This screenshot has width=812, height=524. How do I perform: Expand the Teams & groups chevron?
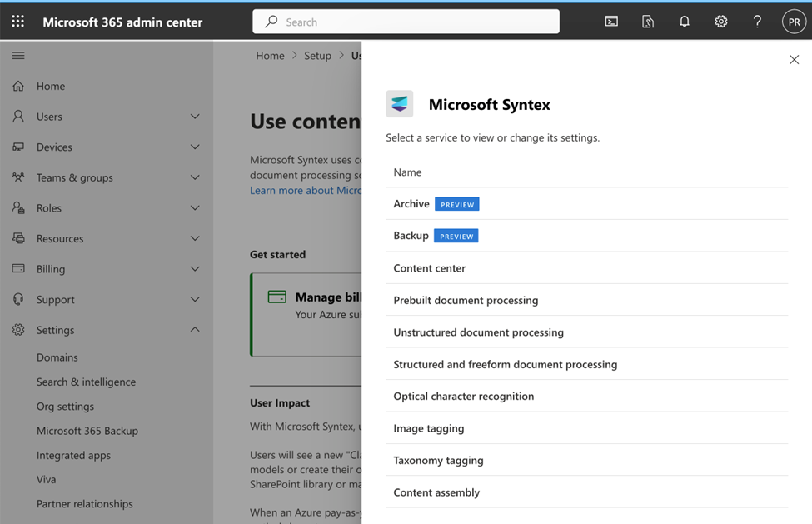click(x=195, y=177)
